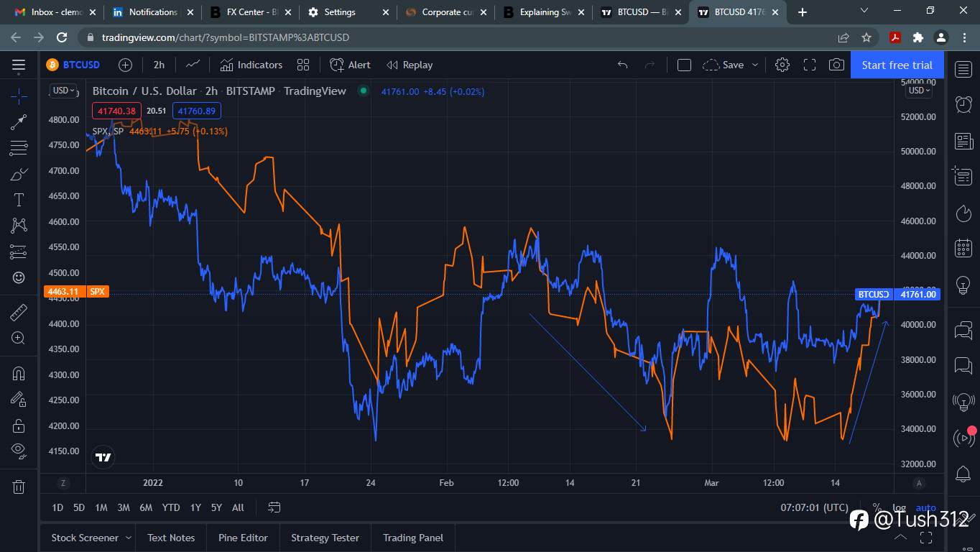Open the Fibonacci retracement tools

pos(19,149)
